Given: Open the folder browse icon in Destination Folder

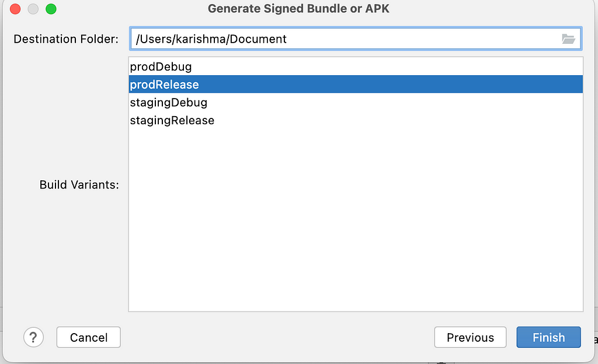Looking at the screenshot, I should [568, 39].
